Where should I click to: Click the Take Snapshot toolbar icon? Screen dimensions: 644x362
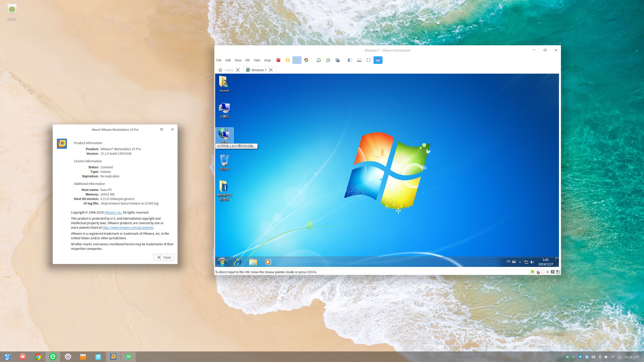coord(319,60)
